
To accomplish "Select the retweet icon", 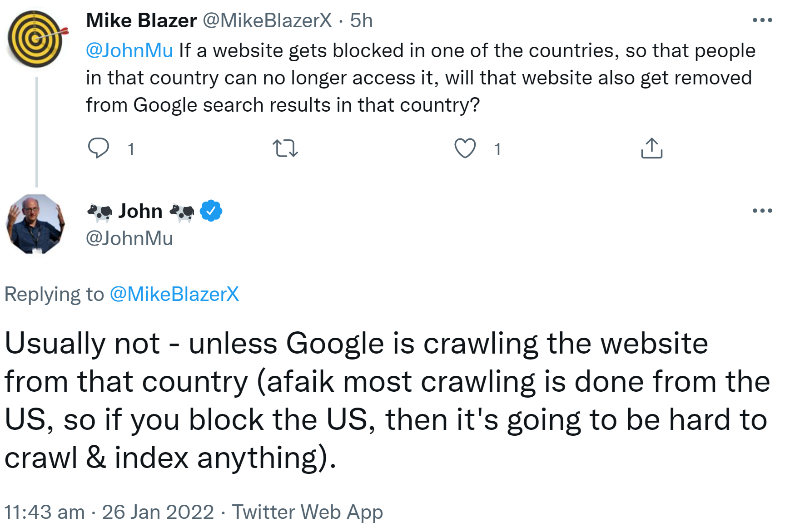I will click(x=285, y=148).
